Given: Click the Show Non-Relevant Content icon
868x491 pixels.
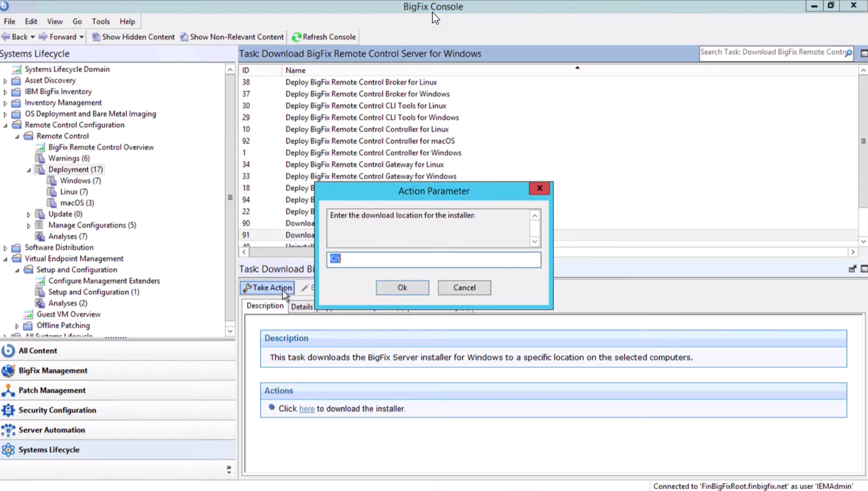Looking at the screenshot, I should click(x=184, y=37).
